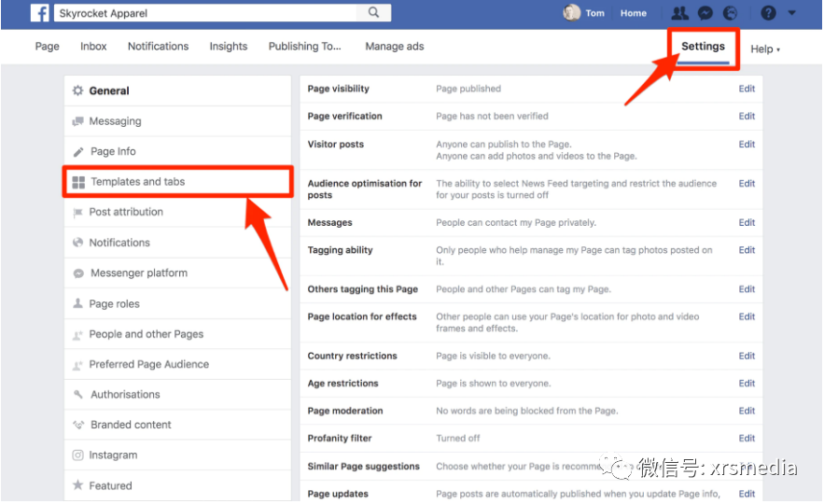Open the Insights tab

(229, 47)
